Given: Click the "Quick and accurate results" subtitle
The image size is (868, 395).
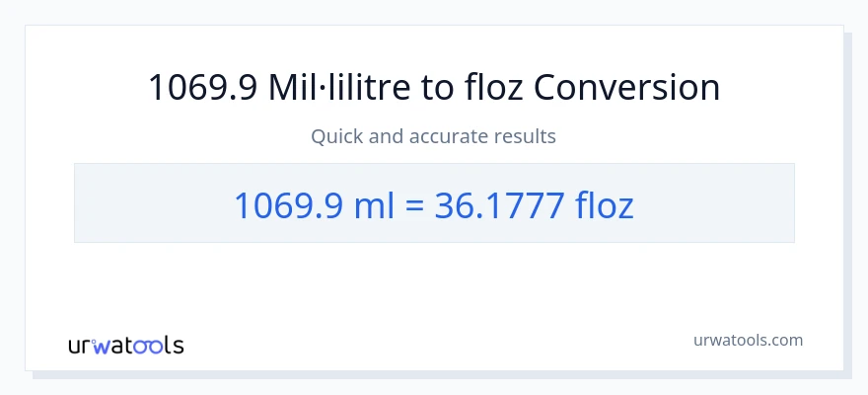Looking at the screenshot, I should [434, 136].
